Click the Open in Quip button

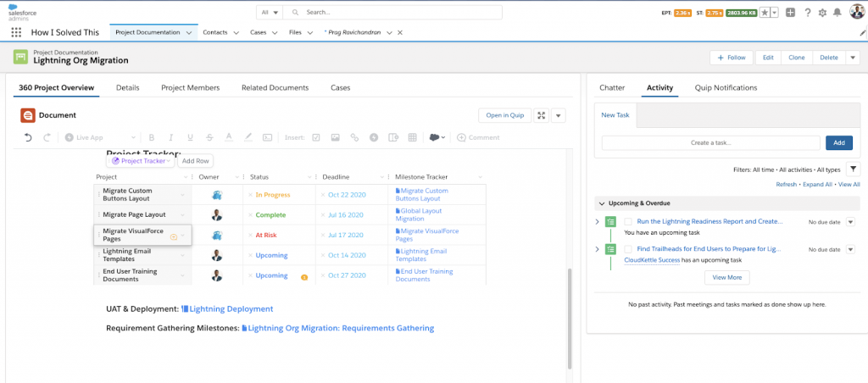coord(505,115)
